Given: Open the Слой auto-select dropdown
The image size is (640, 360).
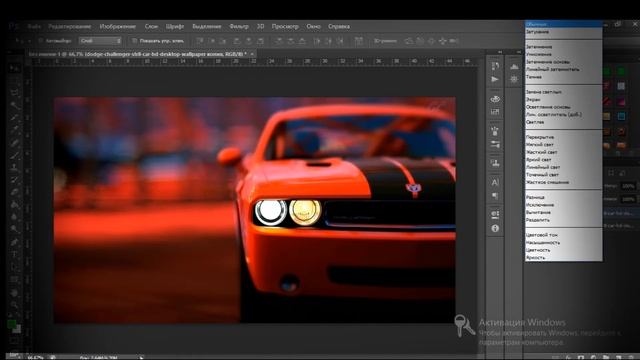Looking at the screenshot, I should [100, 41].
